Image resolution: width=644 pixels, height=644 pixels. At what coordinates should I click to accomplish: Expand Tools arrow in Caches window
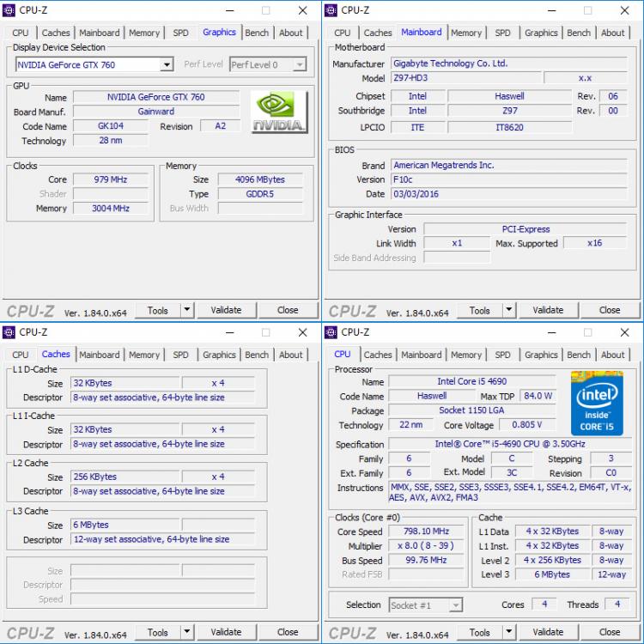click(x=187, y=632)
